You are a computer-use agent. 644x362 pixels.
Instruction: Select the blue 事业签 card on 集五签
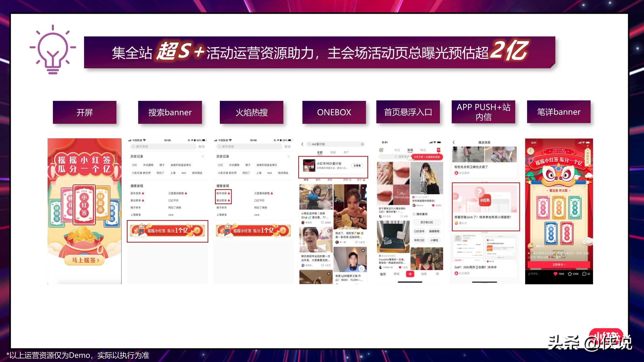coord(551,233)
